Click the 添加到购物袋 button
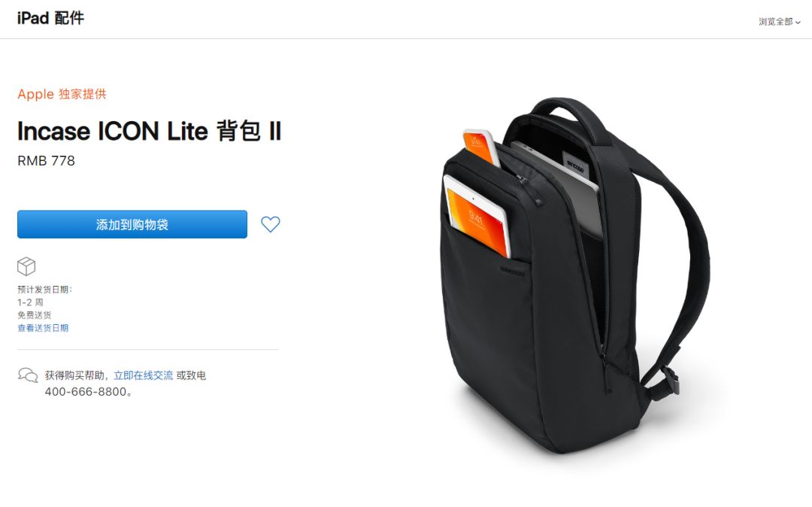The image size is (812, 507). coord(132,224)
